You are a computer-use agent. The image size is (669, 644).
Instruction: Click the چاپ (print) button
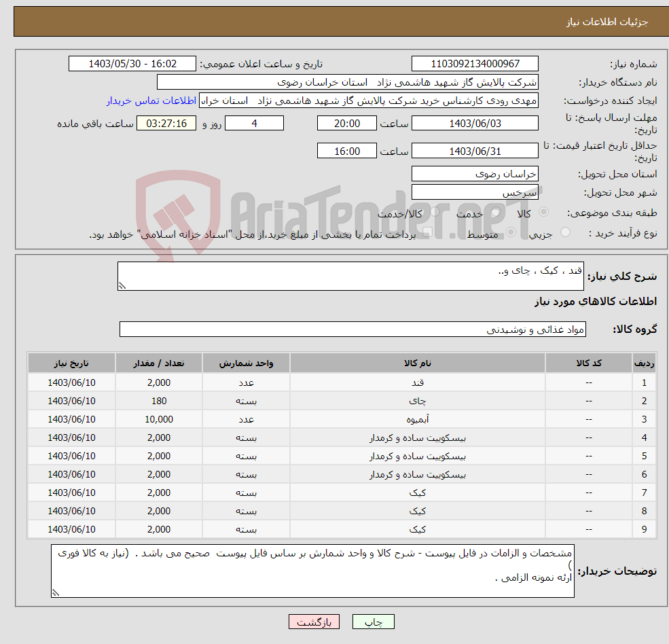pos(373,622)
